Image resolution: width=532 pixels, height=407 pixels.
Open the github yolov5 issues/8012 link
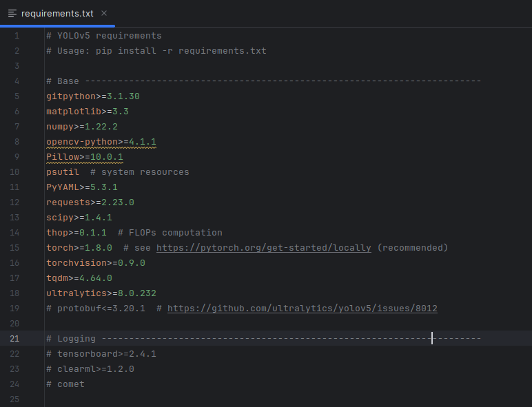303,309
